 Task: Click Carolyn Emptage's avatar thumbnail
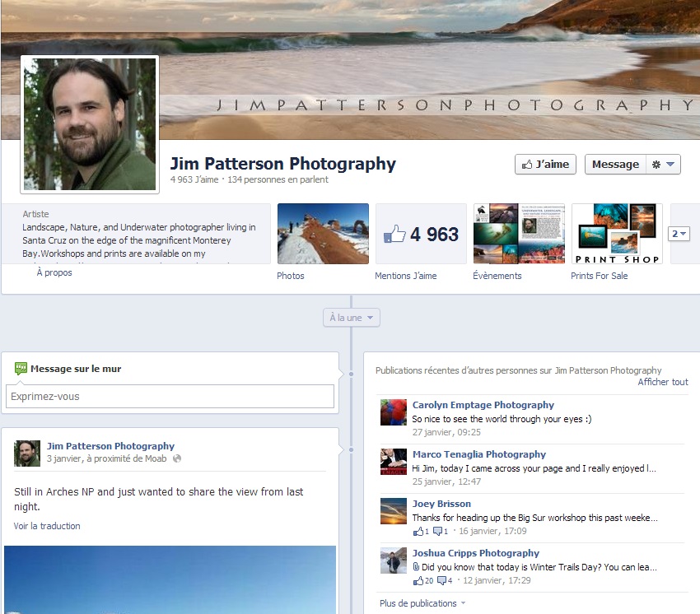(394, 412)
